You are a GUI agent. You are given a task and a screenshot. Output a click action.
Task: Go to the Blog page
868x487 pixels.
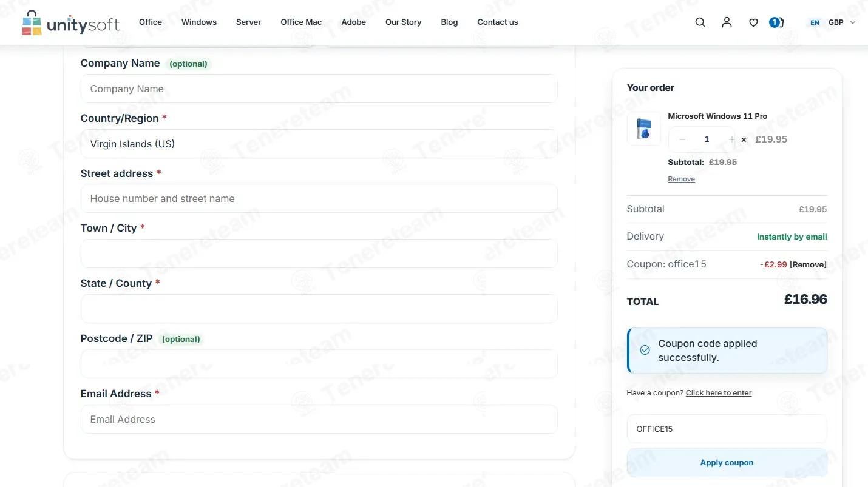click(x=449, y=22)
